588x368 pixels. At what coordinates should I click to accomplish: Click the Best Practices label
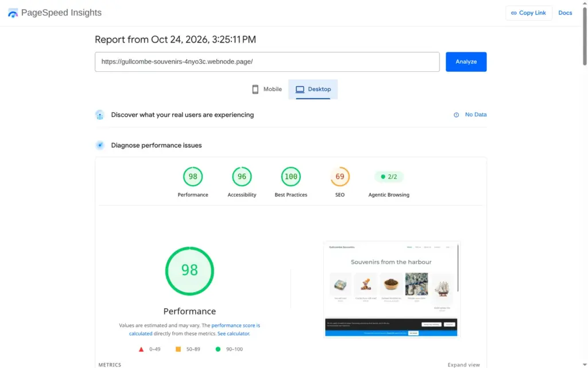[291, 195]
